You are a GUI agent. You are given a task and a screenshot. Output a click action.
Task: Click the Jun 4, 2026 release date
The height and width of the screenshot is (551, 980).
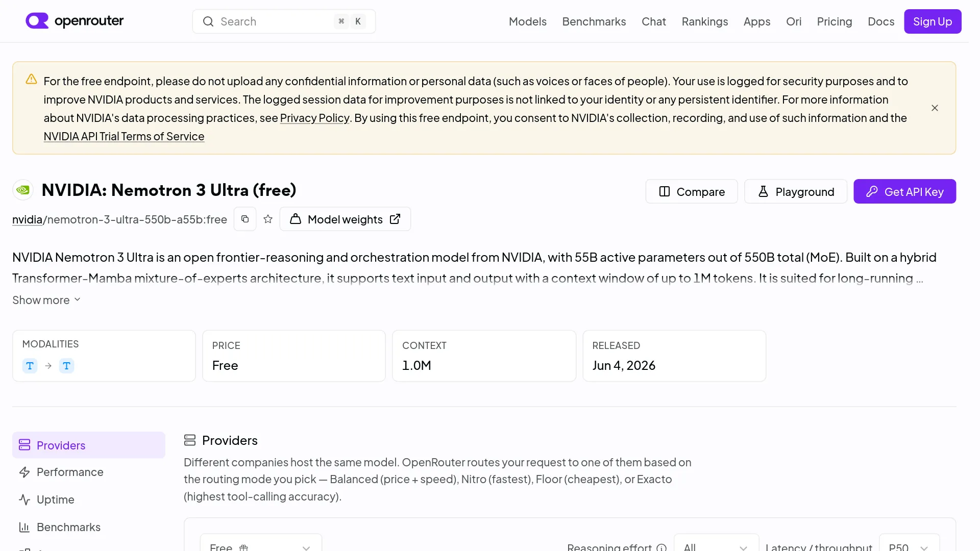pos(624,365)
